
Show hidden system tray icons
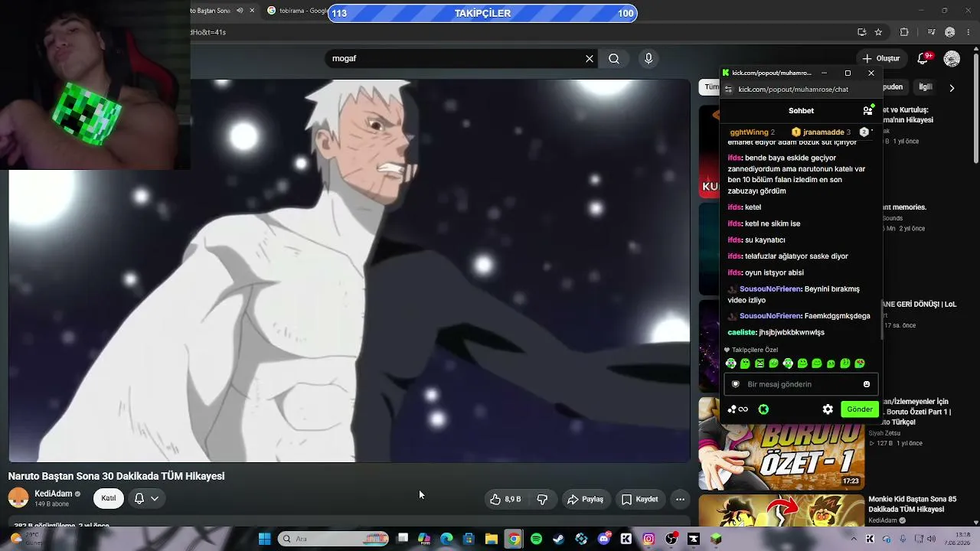854,539
